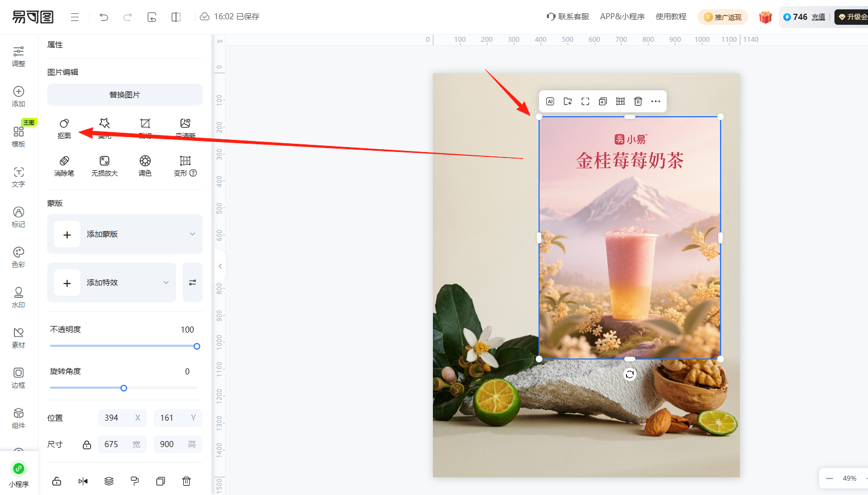
Task: Click the undo arrow in top bar
Action: coord(104,17)
